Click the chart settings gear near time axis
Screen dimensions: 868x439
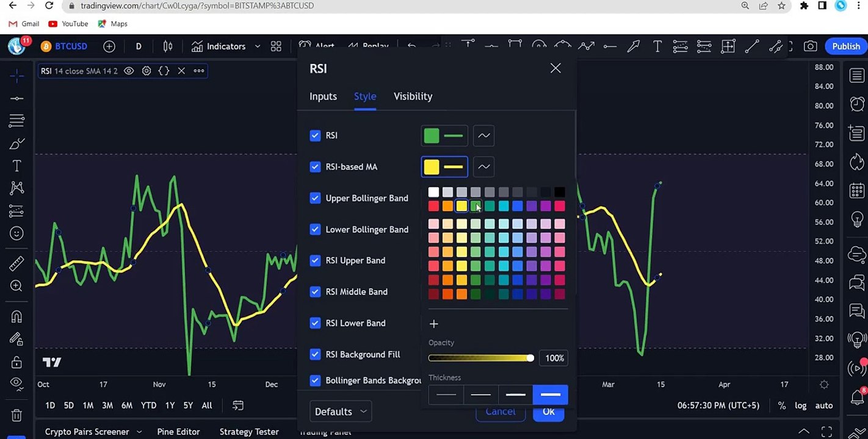(824, 385)
